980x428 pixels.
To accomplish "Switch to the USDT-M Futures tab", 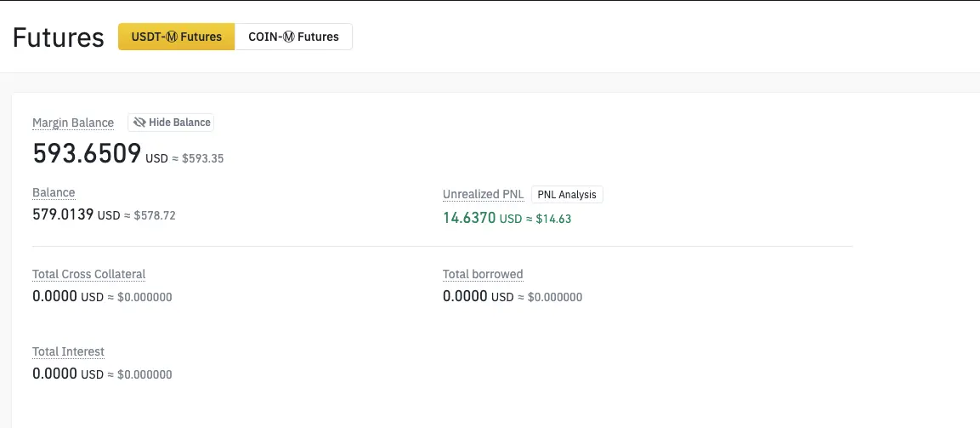I will (x=176, y=37).
